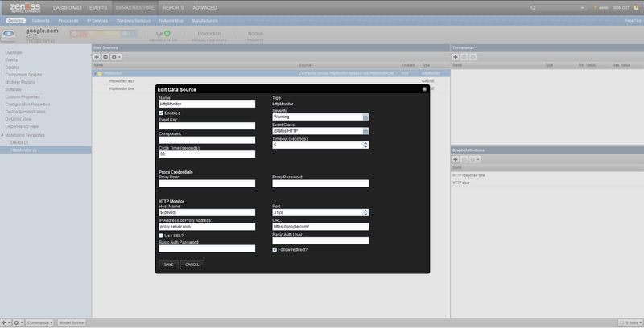Image resolution: width=644 pixels, height=328 pixels.
Task: Delete data source with the minus icon
Action: pyautogui.click(x=105, y=57)
